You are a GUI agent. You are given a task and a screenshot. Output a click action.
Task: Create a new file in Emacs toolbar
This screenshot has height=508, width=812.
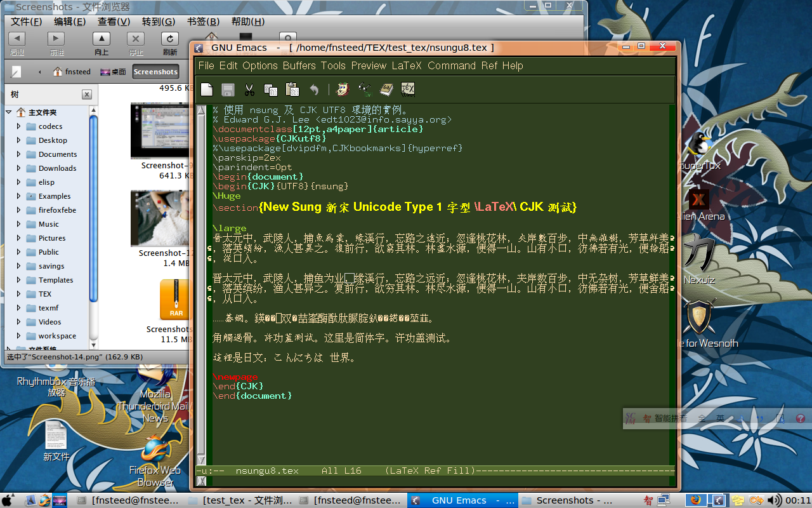(207, 90)
